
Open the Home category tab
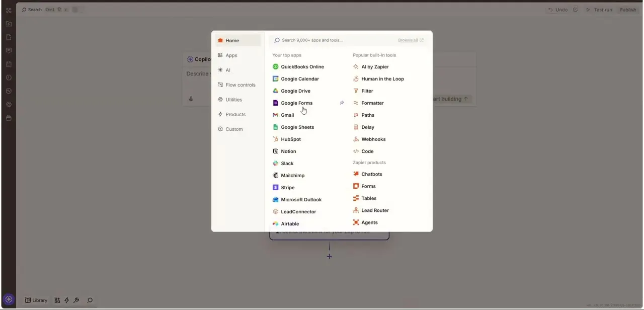pos(238,40)
